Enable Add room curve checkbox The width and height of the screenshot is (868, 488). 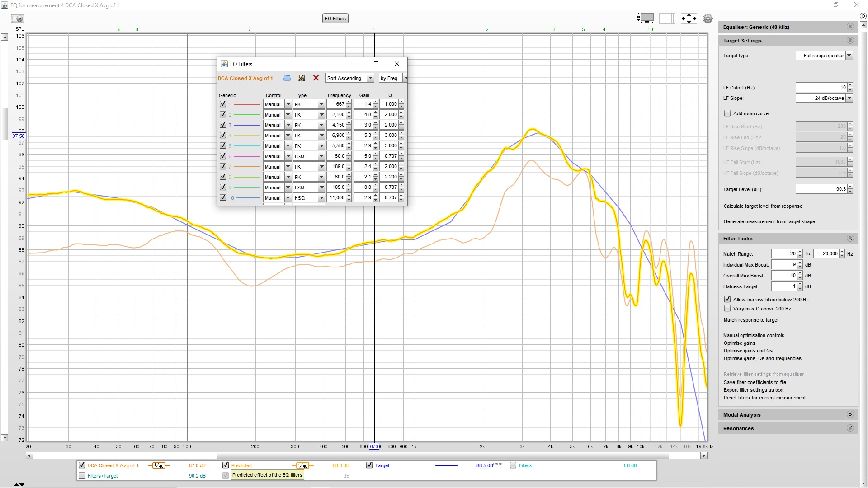coord(727,113)
